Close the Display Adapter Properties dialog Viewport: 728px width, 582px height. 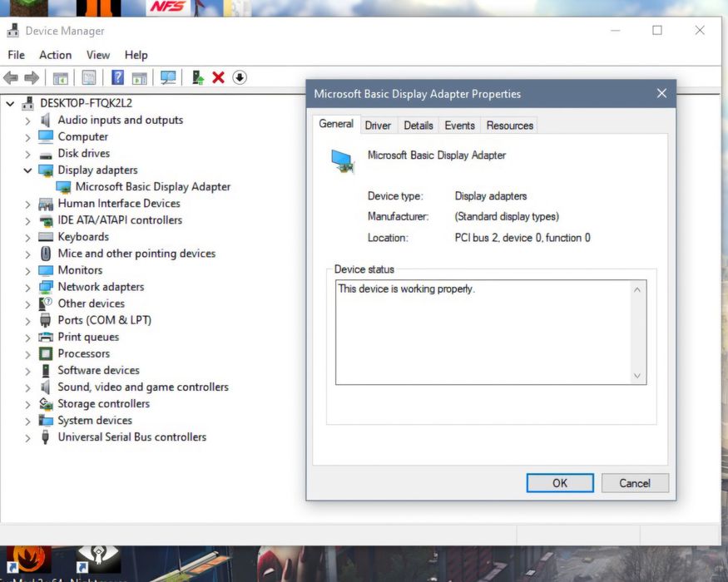[x=661, y=93]
